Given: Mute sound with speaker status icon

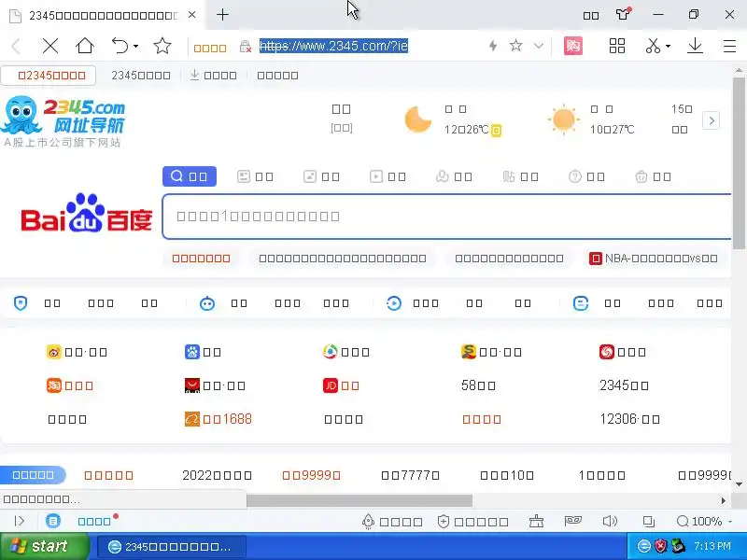Looking at the screenshot, I should [610, 522].
